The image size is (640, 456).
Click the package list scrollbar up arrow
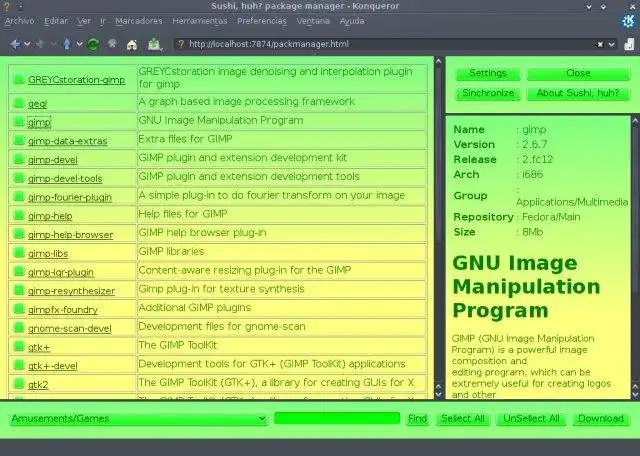(x=438, y=62)
